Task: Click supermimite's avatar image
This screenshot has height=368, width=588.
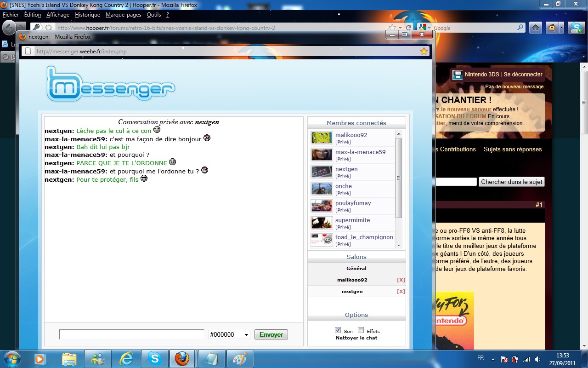Action: click(x=322, y=223)
